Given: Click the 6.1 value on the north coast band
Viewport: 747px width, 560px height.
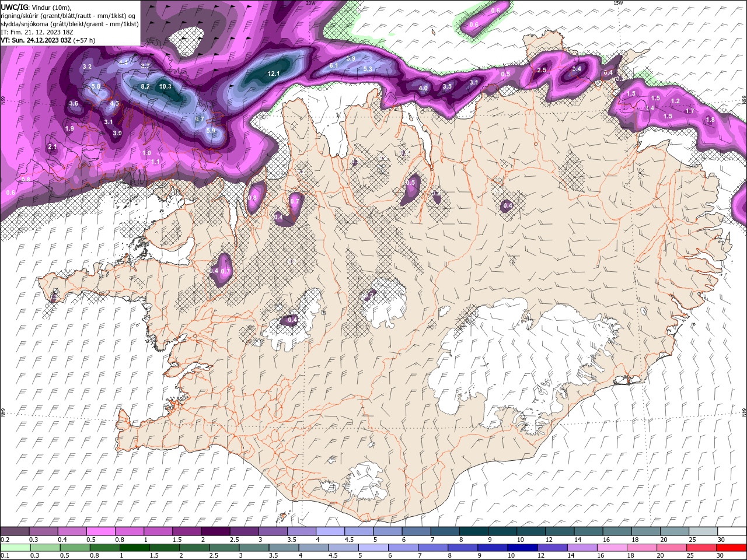Looking at the screenshot, I should point(334,65).
